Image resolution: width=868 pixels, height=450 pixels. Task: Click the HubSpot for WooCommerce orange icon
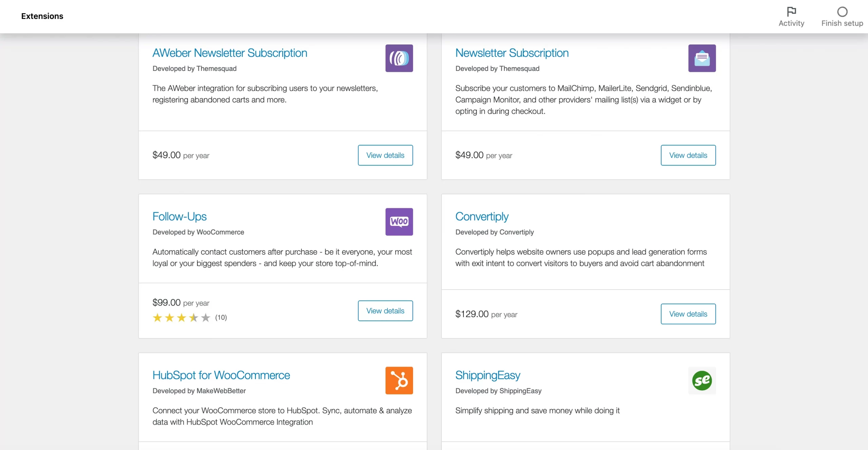tap(399, 380)
